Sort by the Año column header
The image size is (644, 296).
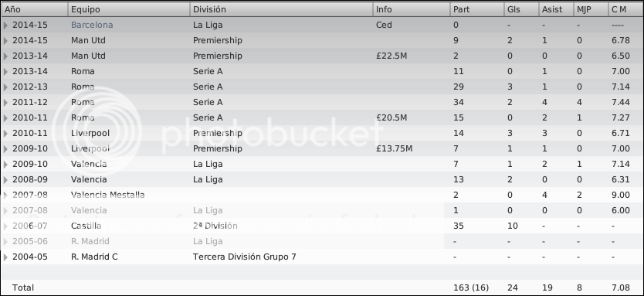[x=35, y=9]
